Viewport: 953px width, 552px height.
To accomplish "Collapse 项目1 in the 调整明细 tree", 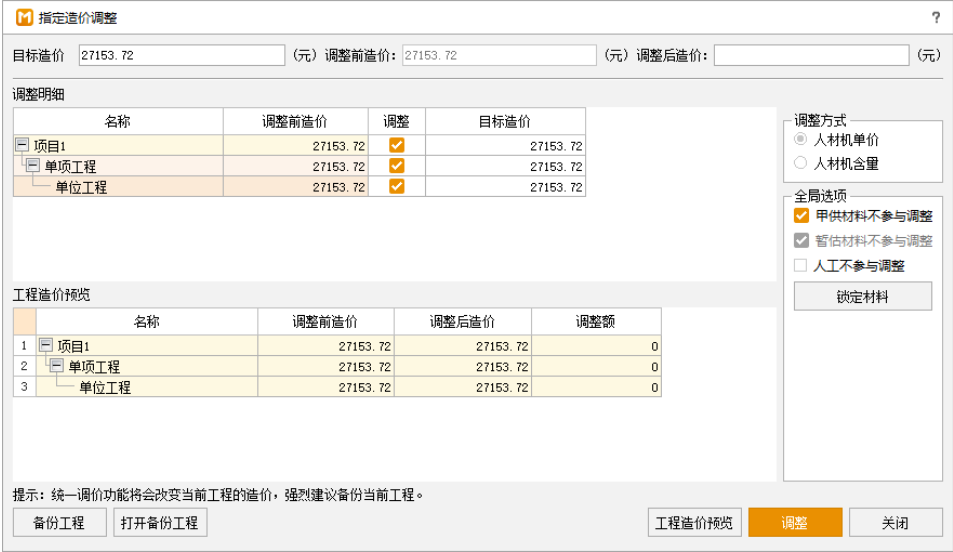I will tap(22, 146).
